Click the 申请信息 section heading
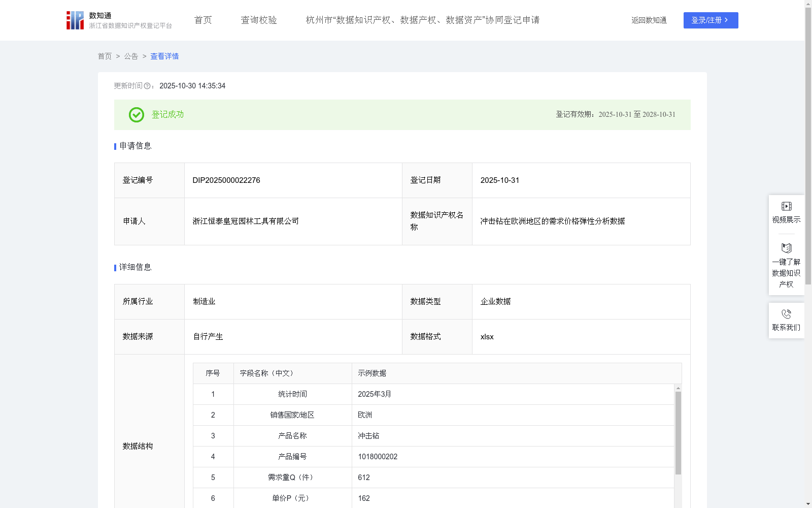Screen dimensions: 812x508 pyautogui.click(x=135, y=146)
